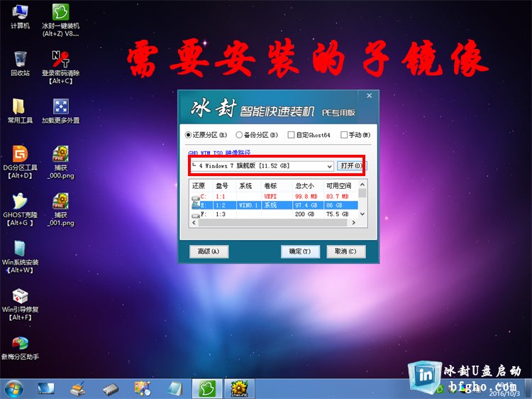The height and width of the screenshot is (399, 532).
Task: Open 傲梅分区助手 desktop icon
Action: pos(20,348)
